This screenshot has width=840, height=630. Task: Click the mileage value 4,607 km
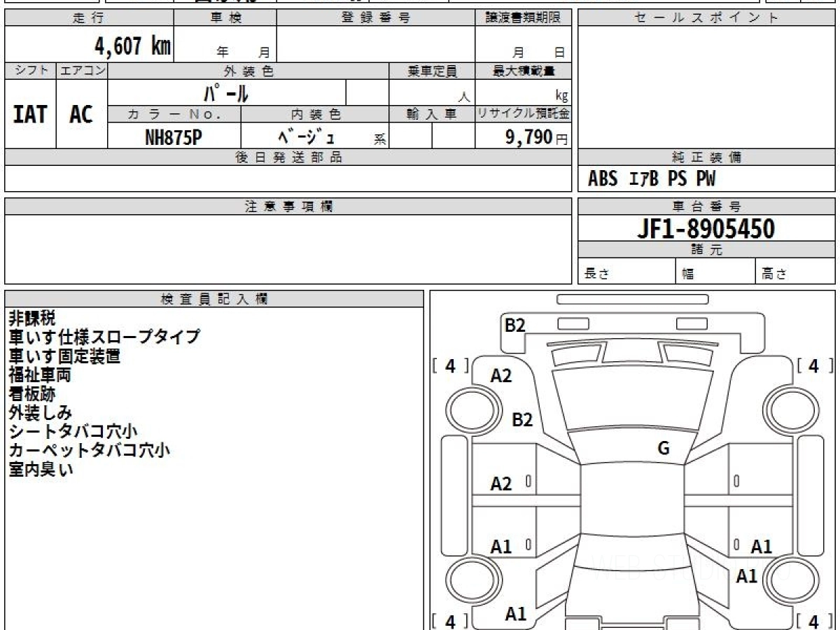tap(133, 46)
